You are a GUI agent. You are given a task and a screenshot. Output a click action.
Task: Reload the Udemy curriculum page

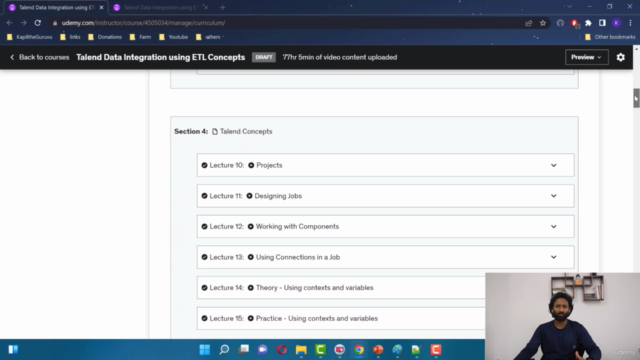pos(38,23)
